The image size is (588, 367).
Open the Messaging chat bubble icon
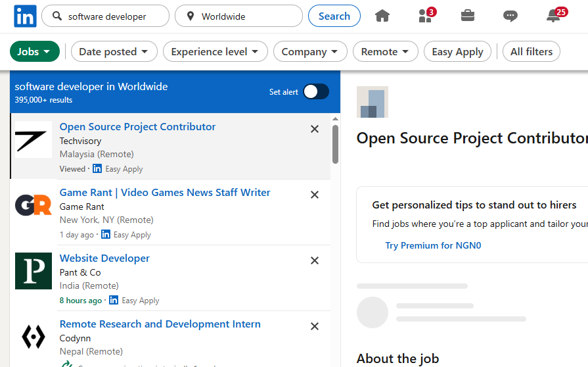510,16
